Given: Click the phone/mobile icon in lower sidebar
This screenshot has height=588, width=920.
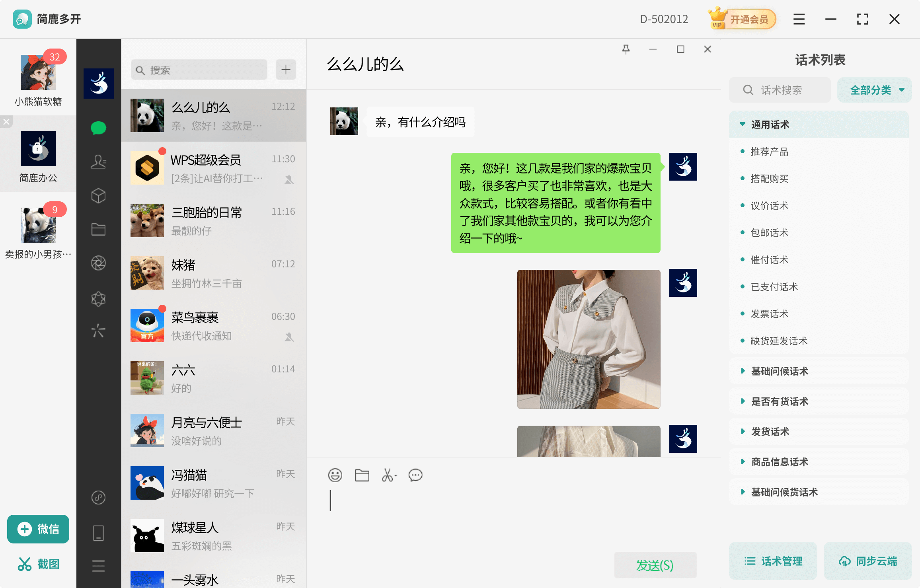Looking at the screenshot, I should [x=98, y=532].
